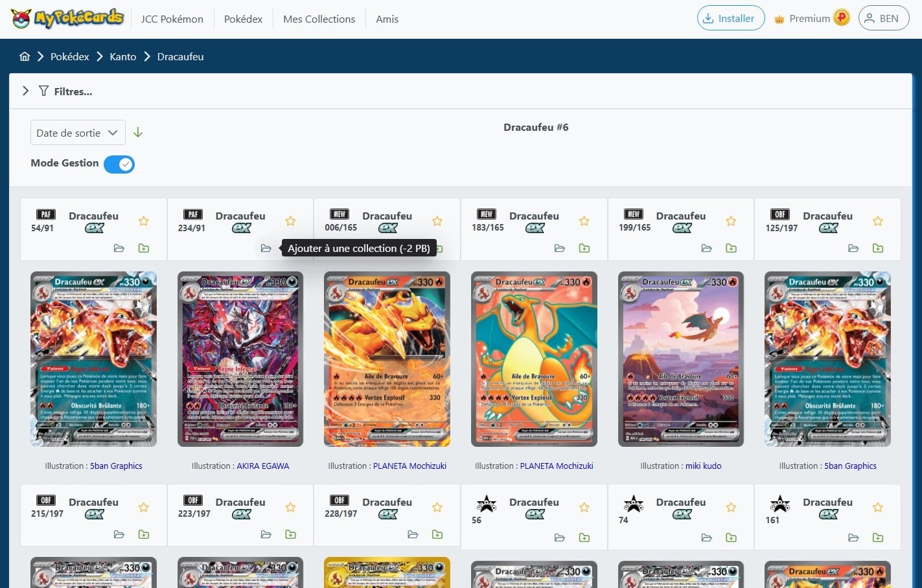922x588 pixels.
Task: Click the filter funnel icon beside Filtres
Action: (43, 91)
